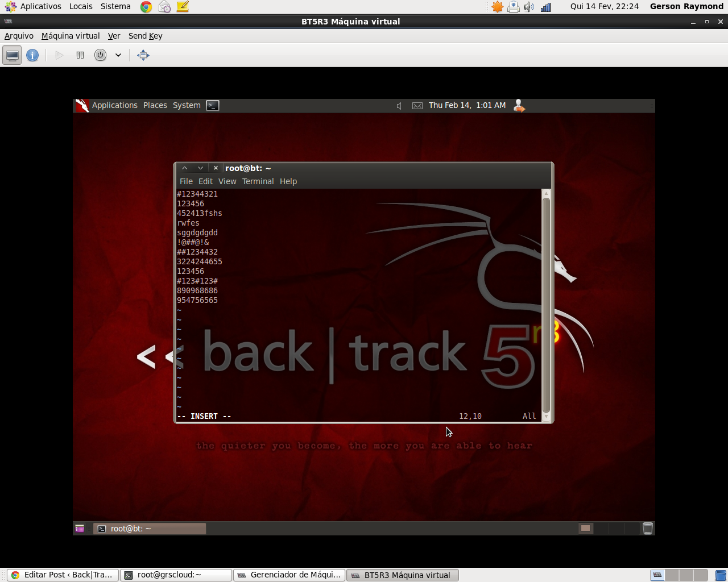Show virtual machine details info
The height and width of the screenshot is (582, 728).
tap(32, 55)
